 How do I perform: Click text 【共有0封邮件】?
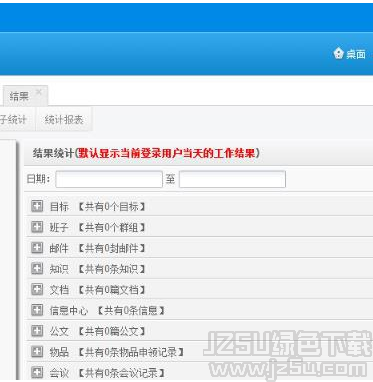tap(112, 248)
